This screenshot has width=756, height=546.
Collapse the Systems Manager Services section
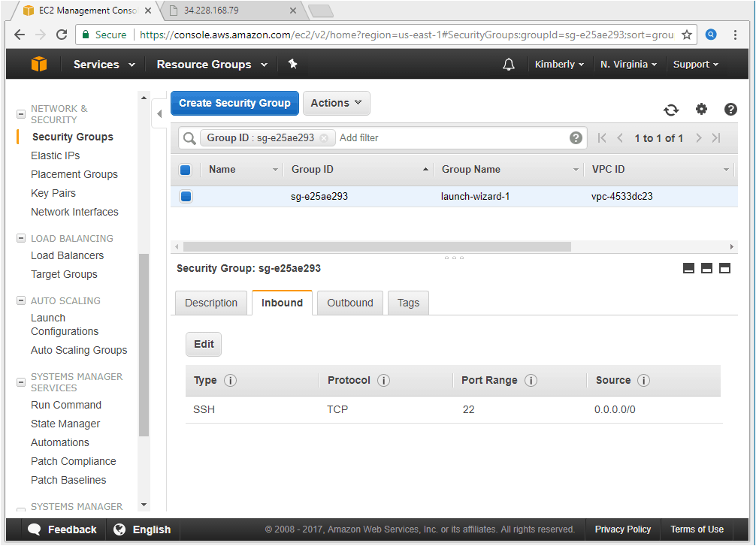[x=21, y=382]
